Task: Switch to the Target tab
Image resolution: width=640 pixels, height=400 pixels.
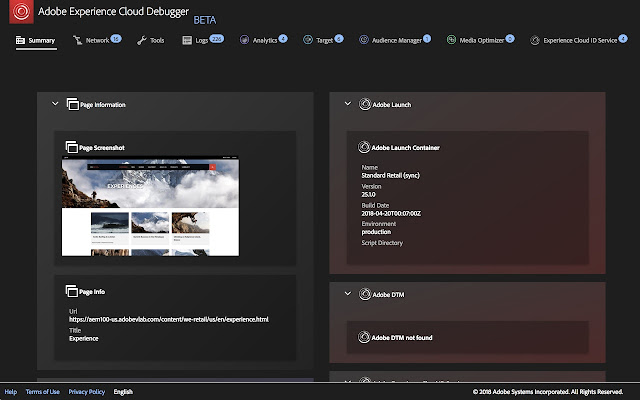Action: click(323, 40)
